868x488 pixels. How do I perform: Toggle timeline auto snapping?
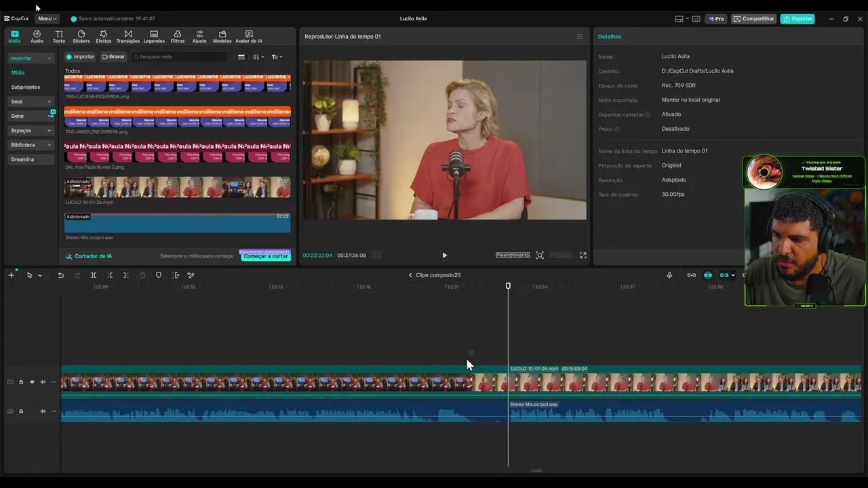(708, 275)
